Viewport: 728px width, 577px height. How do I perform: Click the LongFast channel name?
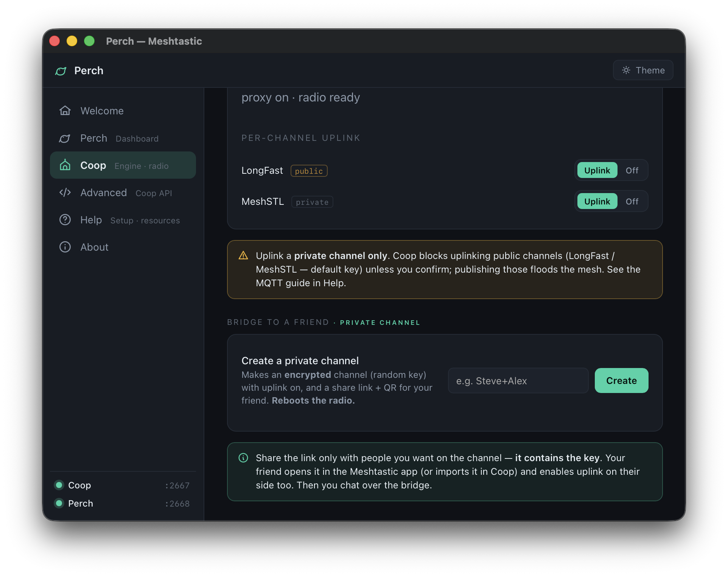click(262, 170)
